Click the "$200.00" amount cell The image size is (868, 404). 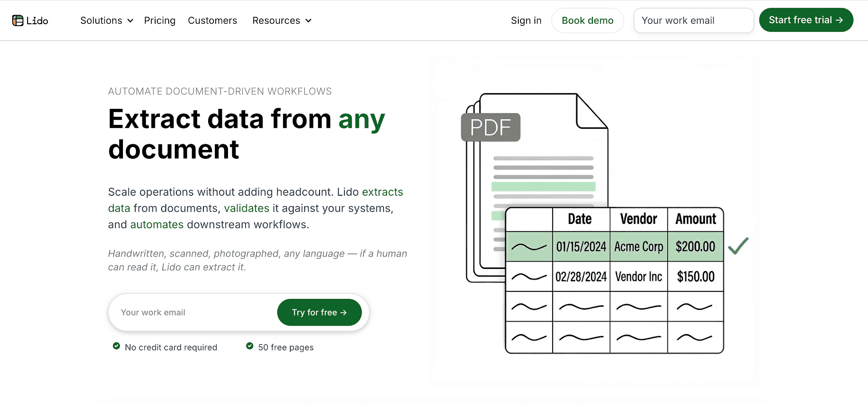(x=696, y=246)
